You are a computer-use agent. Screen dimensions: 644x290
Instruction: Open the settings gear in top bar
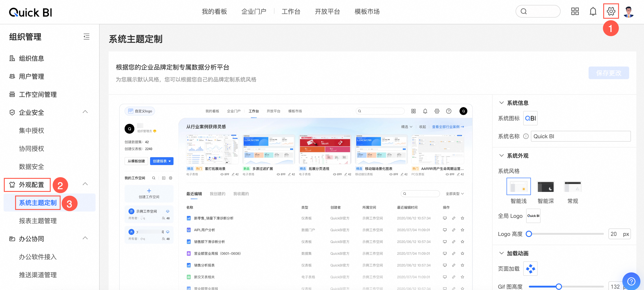coord(611,11)
